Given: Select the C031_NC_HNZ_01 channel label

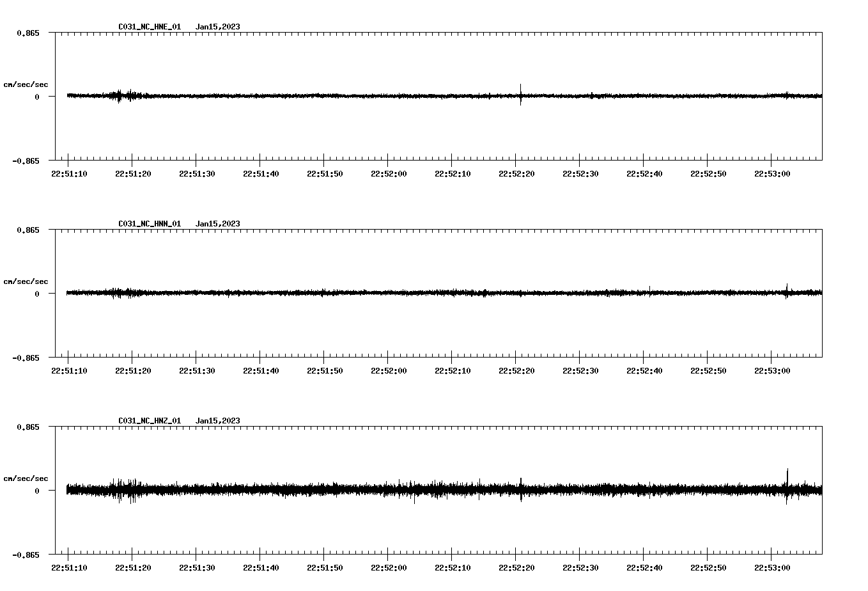Looking at the screenshot, I should coord(148,421).
